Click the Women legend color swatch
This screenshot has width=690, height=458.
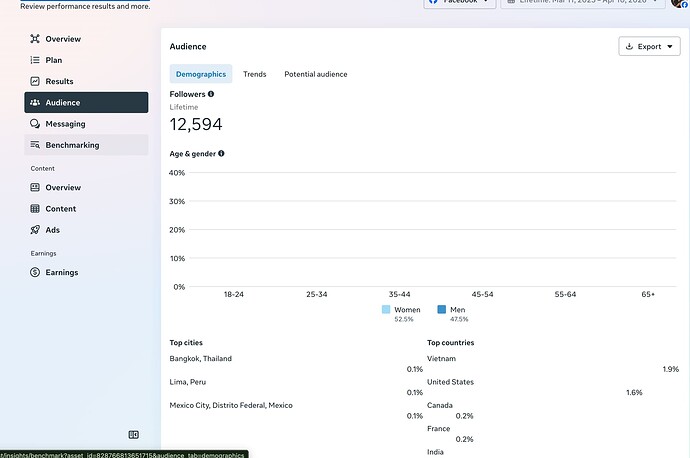(x=386, y=309)
